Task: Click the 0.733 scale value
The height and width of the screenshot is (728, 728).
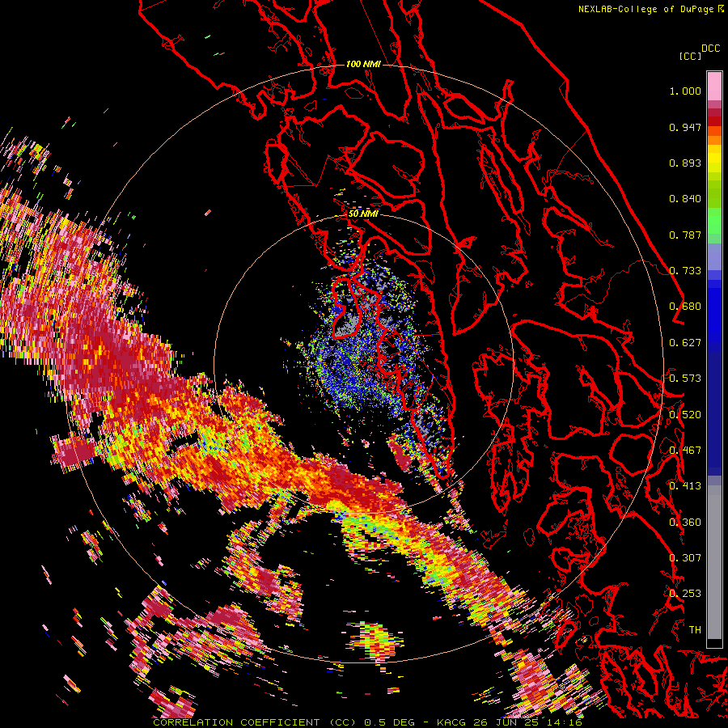Action: pyautogui.click(x=685, y=271)
